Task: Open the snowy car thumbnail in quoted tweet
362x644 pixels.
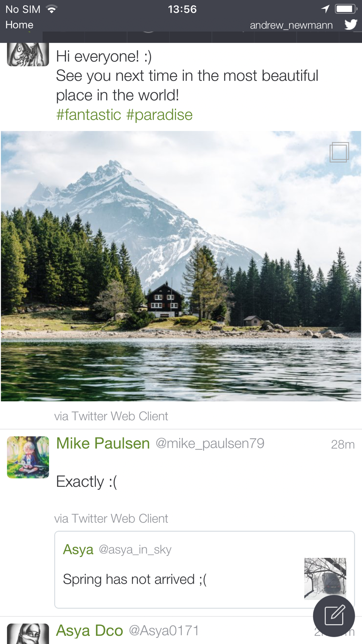Action: (325, 578)
